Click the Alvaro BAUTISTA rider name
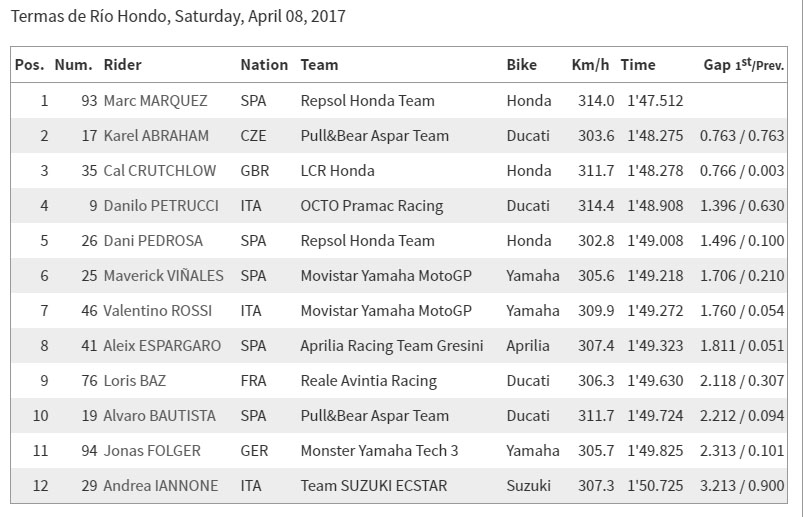Screen dimensions: 804x517 click(x=159, y=415)
